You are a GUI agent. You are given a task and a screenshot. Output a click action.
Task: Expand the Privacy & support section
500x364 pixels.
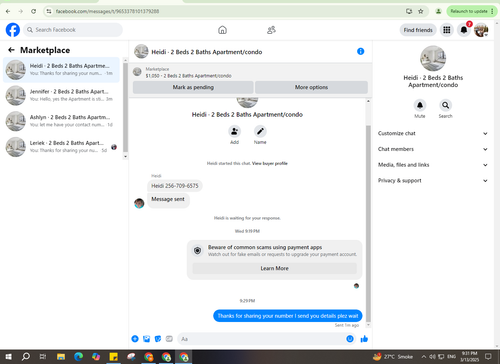click(433, 180)
